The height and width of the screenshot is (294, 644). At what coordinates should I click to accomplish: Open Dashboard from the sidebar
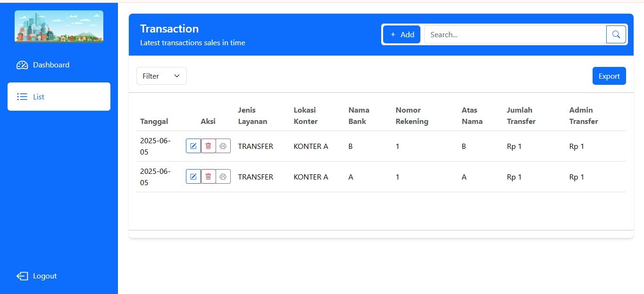coord(51,65)
